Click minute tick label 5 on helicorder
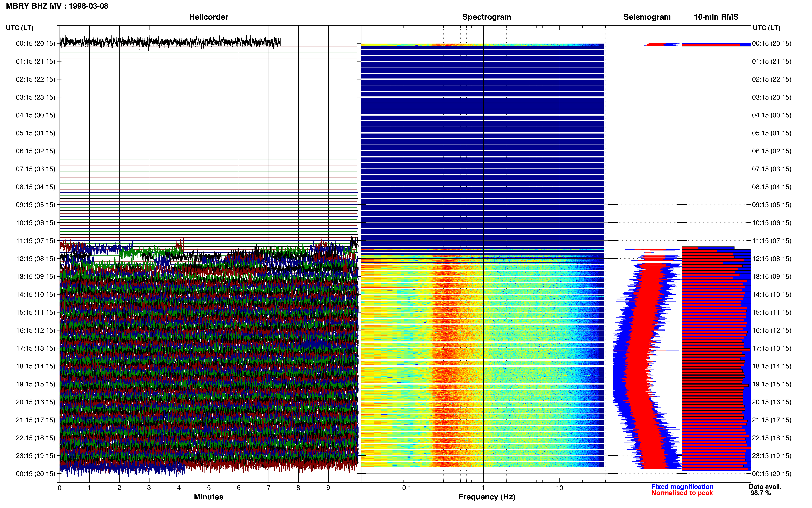Viewport: 812px width, 508px height. (x=209, y=487)
